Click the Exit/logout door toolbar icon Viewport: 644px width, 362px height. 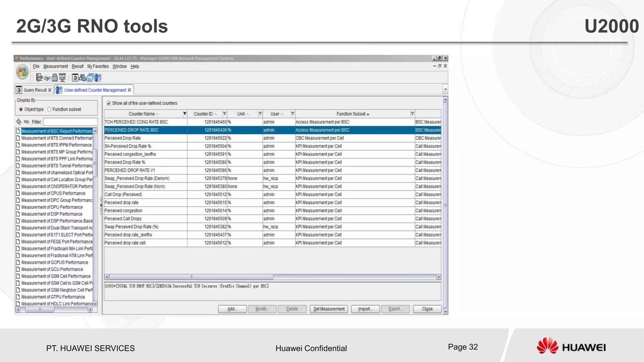pos(39,77)
